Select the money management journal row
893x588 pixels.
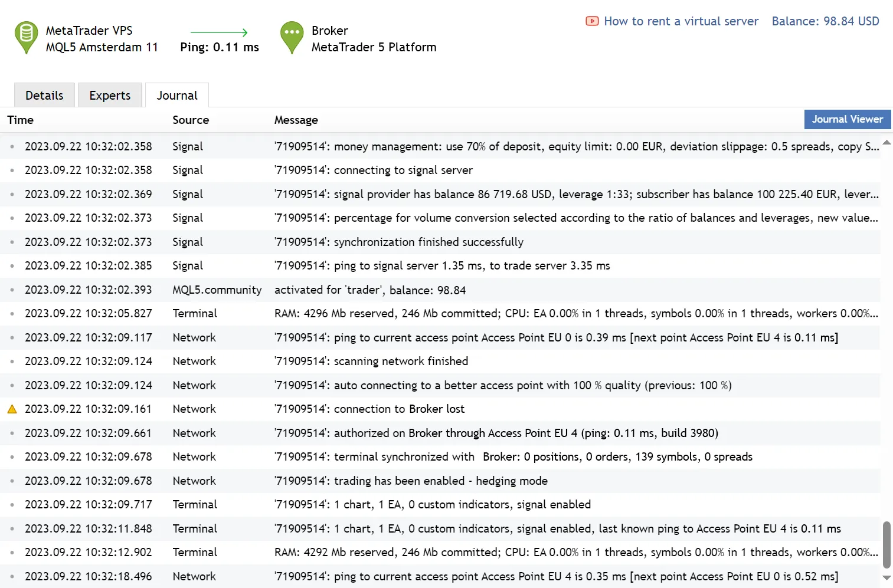coord(440,146)
